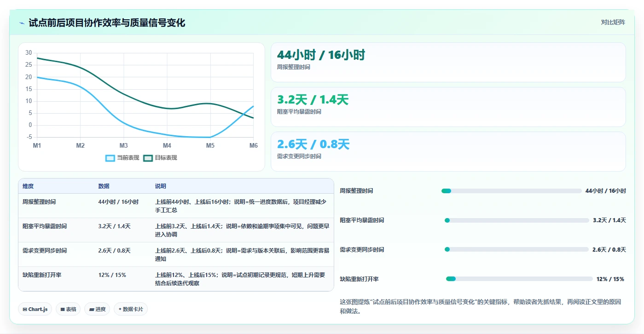The width and height of the screenshot is (644, 334).
Task: Click the M4 axis label on chart
Action: pos(167,145)
